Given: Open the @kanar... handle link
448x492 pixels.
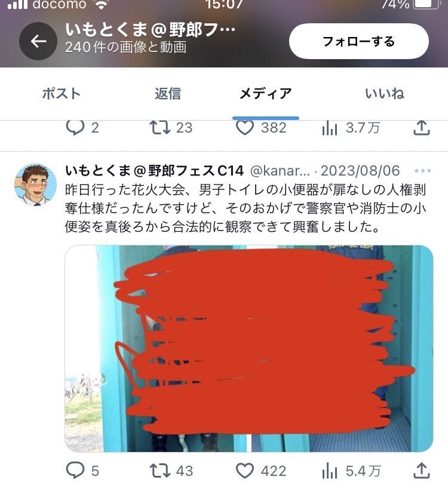Looking at the screenshot, I should click(x=280, y=171).
